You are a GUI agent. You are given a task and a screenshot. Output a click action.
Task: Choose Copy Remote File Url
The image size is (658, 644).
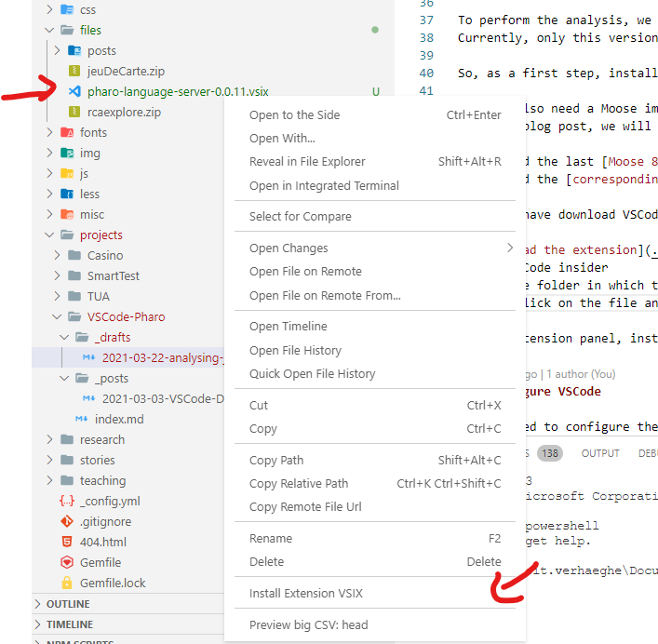pyautogui.click(x=375, y=507)
